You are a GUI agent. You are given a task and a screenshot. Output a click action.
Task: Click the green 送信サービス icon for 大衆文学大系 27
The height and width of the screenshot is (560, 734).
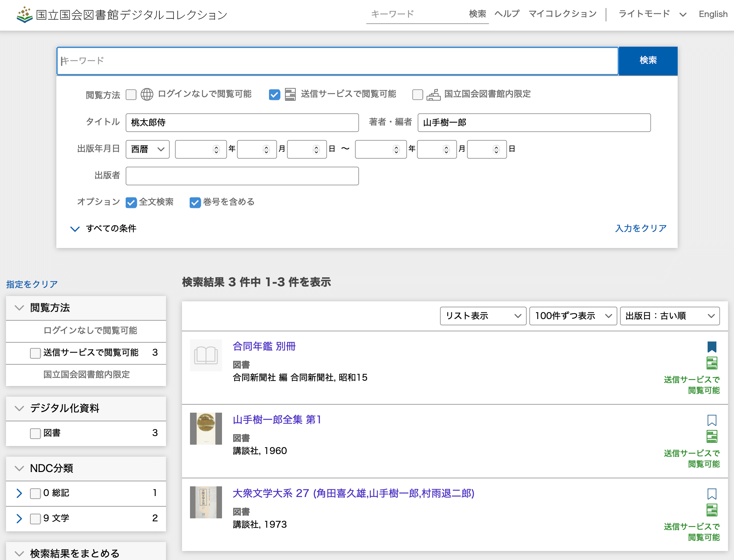pos(712,510)
